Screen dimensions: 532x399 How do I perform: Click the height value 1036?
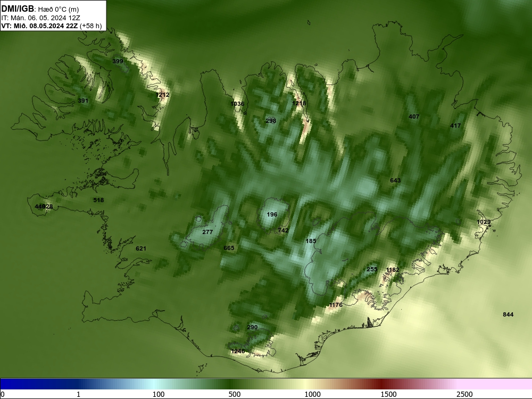pos(237,104)
